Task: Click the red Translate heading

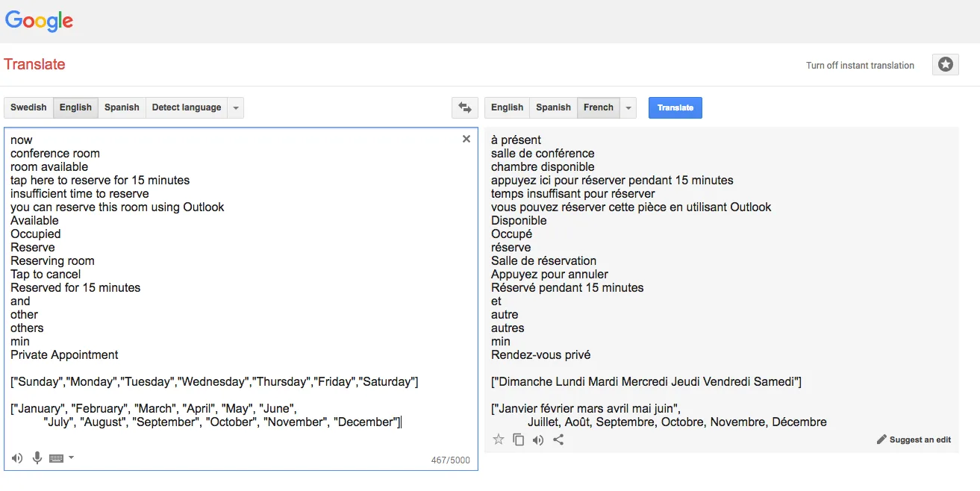Action: point(34,64)
